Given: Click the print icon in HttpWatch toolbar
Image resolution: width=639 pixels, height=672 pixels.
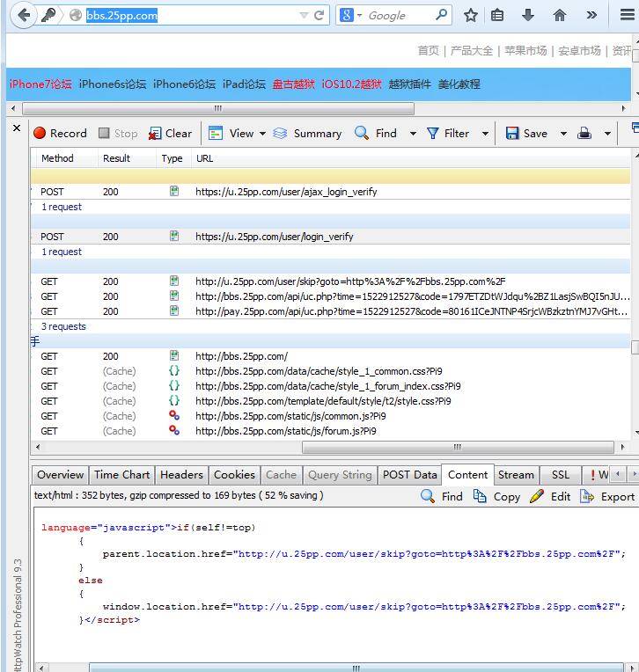Looking at the screenshot, I should pos(584,134).
